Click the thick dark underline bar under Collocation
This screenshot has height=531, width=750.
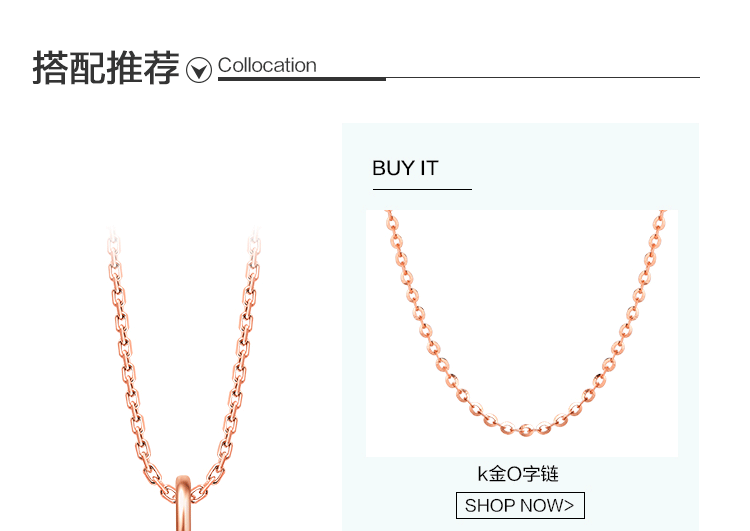point(302,79)
